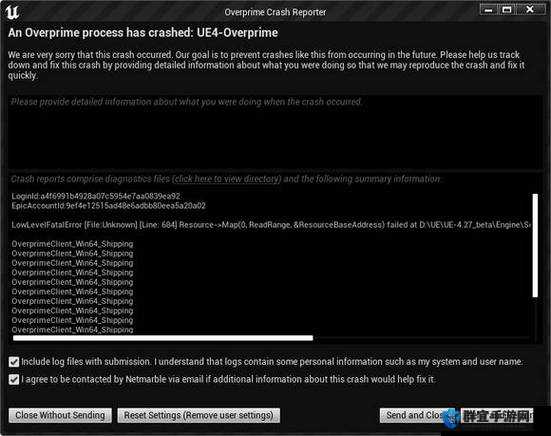
Task: Click the Overprime Crash Reporter title bar text
Action: [275, 12]
